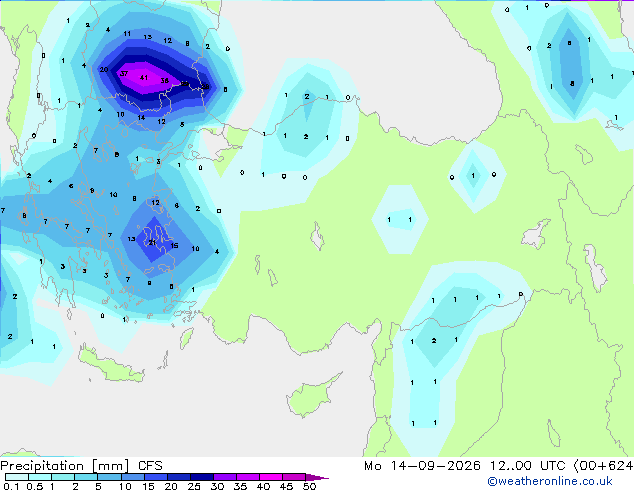The image size is (634, 490).
Task: Select the 2–5 mm legend swatch
Action: (x=86, y=477)
